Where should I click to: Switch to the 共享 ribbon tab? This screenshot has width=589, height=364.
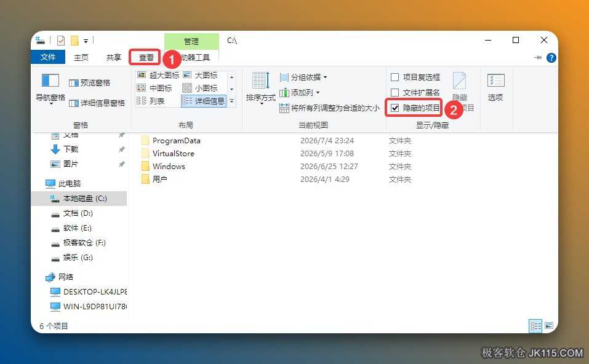[113, 57]
